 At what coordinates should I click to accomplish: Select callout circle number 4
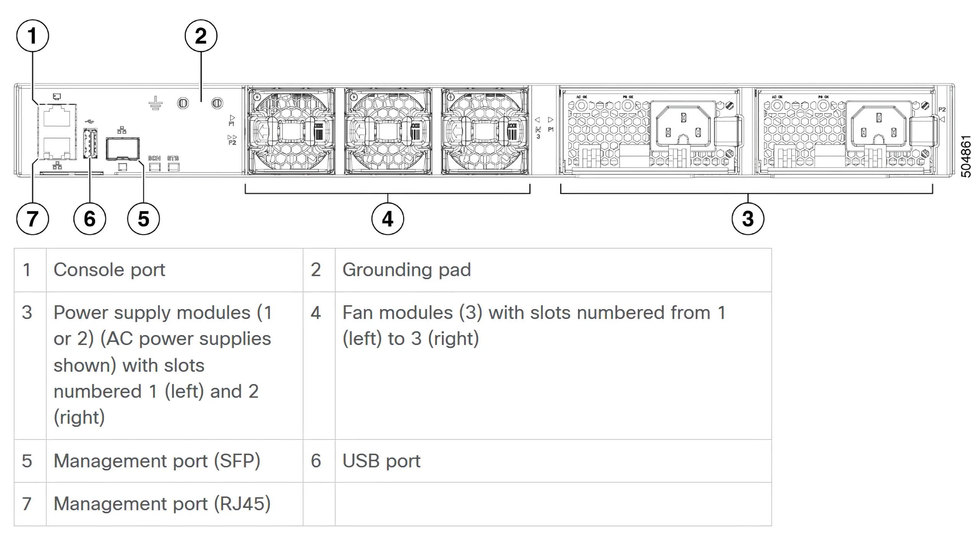[x=388, y=219]
